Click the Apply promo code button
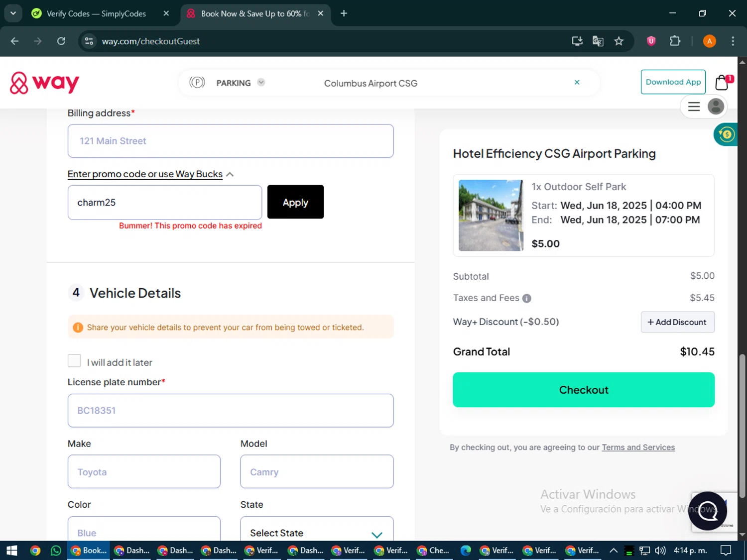This screenshot has height=560, width=747. coord(295,202)
